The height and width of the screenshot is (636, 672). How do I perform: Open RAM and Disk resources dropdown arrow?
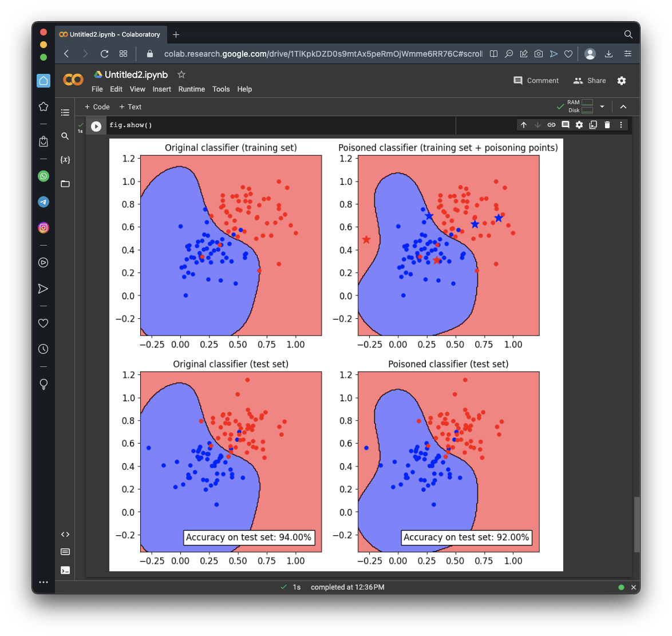[602, 106]
